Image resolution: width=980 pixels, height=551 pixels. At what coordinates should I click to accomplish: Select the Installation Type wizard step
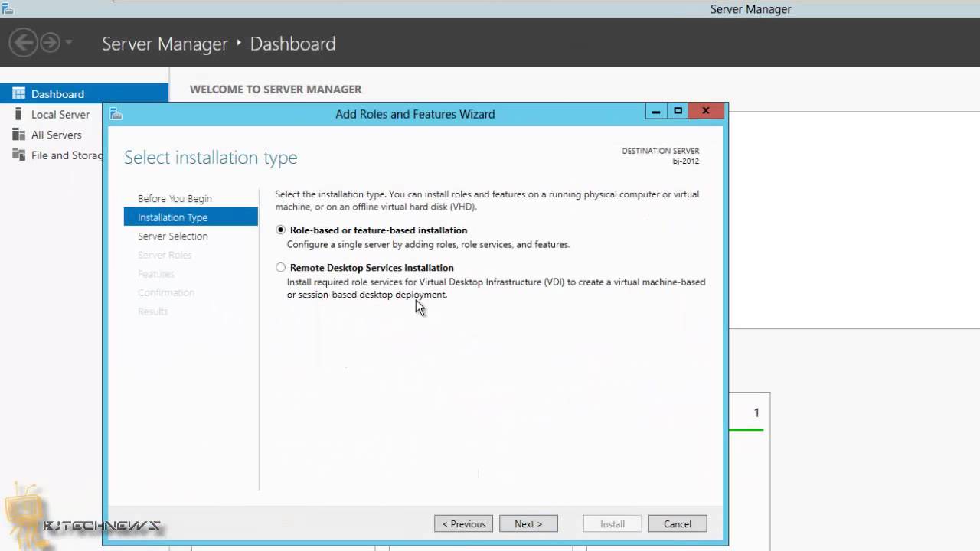[x=191, y=217]
